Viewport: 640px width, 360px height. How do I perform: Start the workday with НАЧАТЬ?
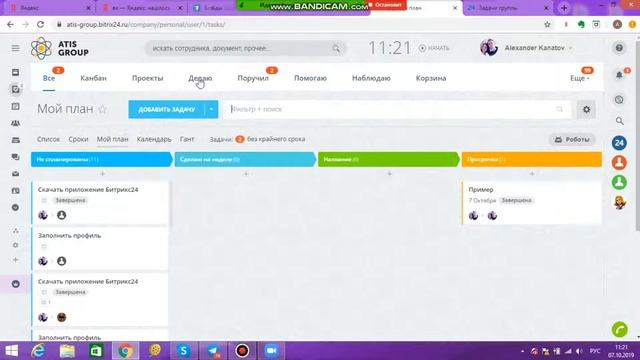pyautogui.click(x=434, y=48)
